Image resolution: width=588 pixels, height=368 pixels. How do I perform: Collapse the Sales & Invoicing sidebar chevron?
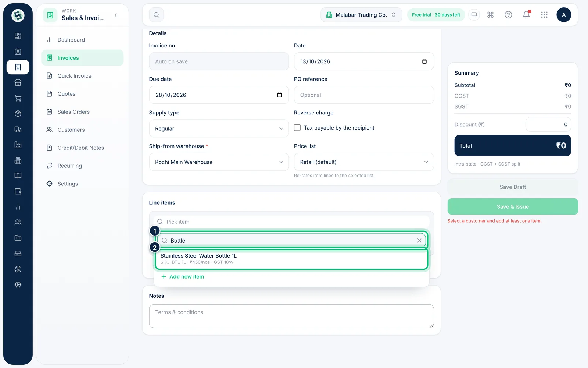116,15
